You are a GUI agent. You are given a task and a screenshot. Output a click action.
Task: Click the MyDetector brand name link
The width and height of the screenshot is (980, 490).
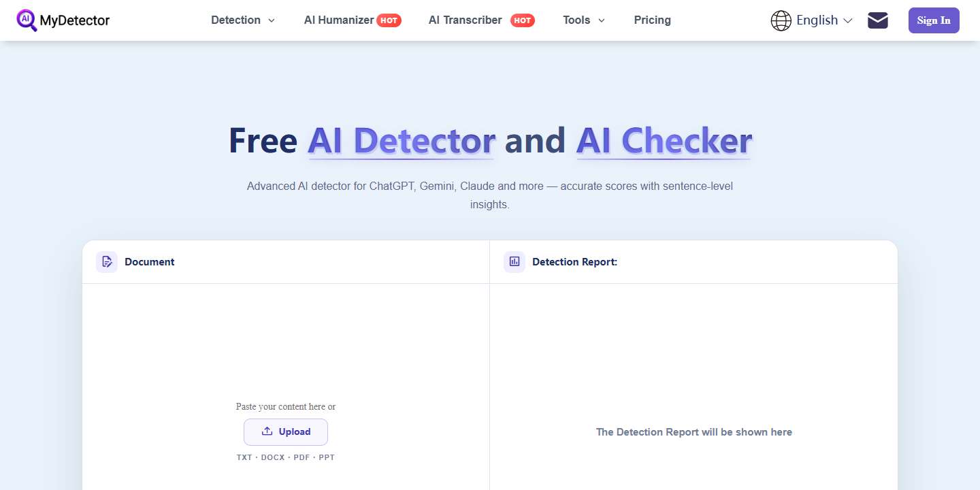(75, 20)
